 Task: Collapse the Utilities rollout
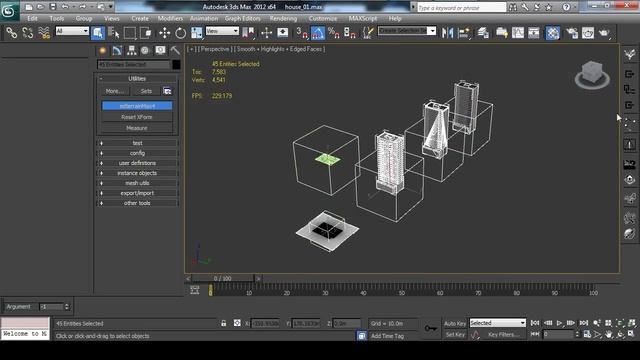[137, 78]
